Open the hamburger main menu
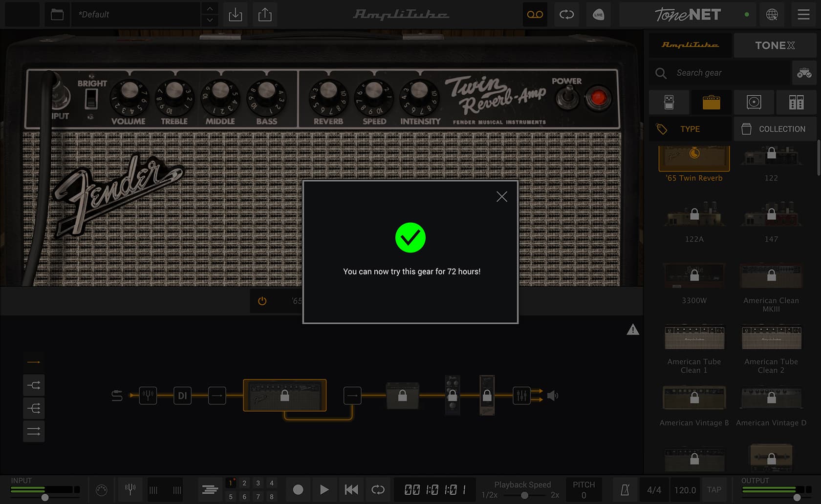The image size is (821, 504). (x=803, y=15)
